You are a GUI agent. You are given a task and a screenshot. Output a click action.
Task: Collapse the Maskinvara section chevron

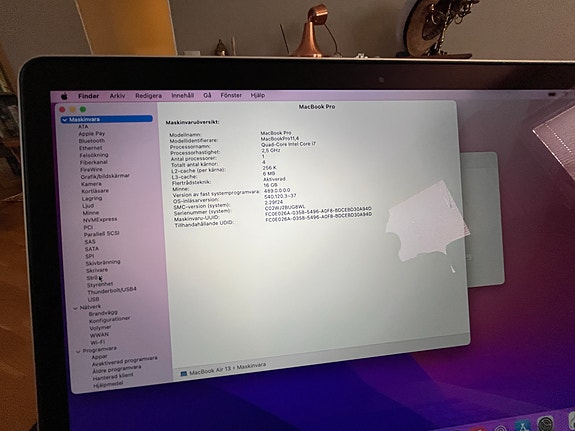click(65, 120)
